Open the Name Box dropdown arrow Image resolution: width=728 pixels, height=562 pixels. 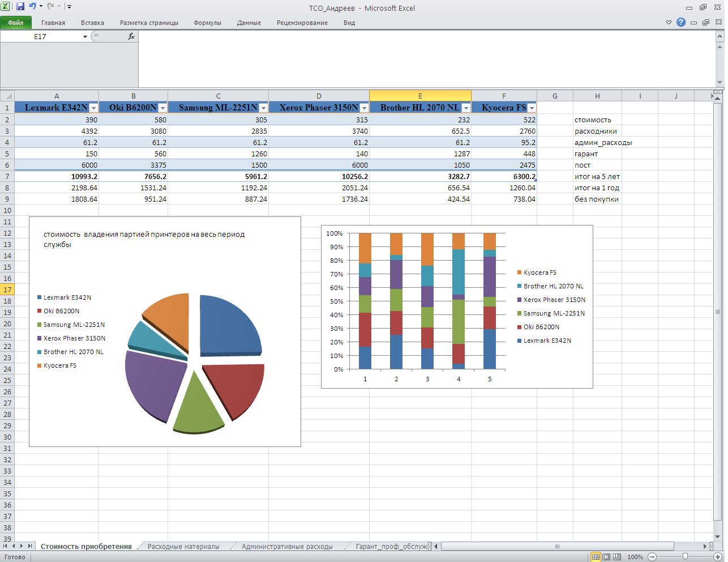click(x=85, y=37)
